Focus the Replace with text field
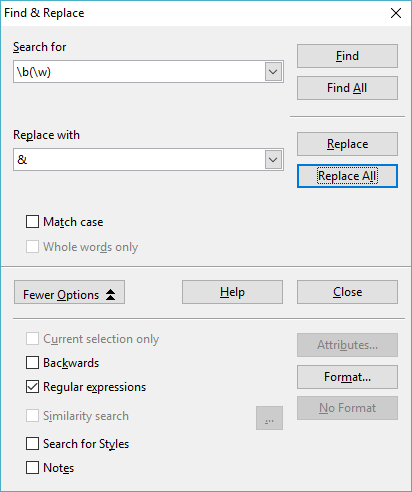 coord(139,160)
